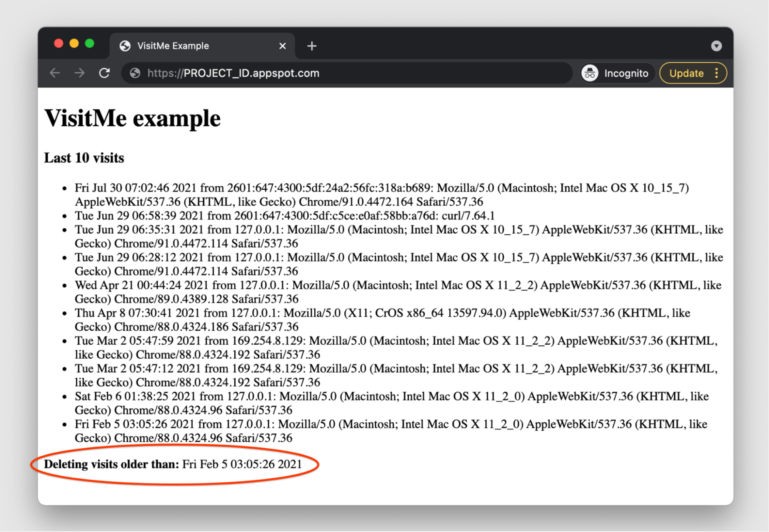Click the yellow minimize window button

coord(74,43)
